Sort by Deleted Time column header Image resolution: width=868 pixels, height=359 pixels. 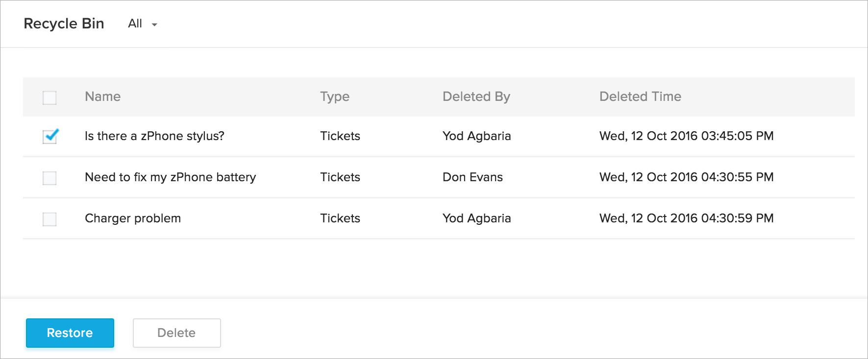click(x=640, y=96)
